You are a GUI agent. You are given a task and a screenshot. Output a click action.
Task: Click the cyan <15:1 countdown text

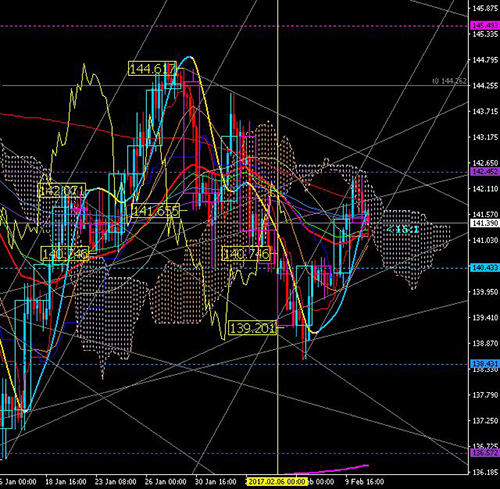click(x=403, y=229)
